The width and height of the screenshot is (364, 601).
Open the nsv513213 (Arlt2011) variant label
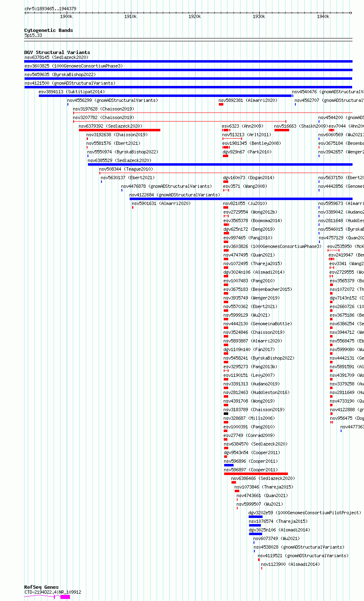247,135
